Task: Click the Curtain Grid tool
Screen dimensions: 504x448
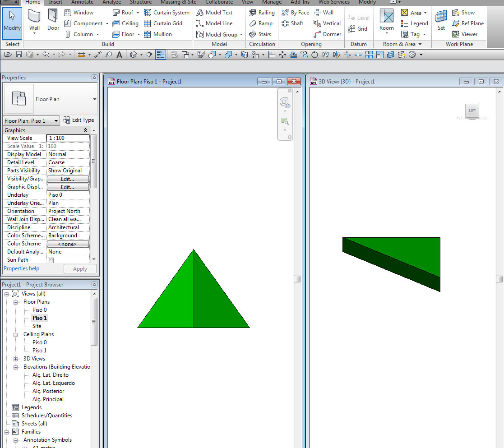Action: point(163,23)
